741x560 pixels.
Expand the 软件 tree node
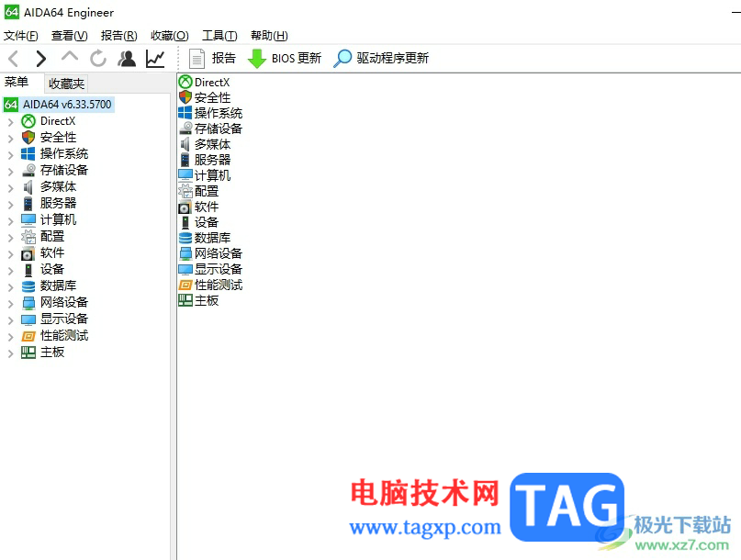tap(10, 254)
